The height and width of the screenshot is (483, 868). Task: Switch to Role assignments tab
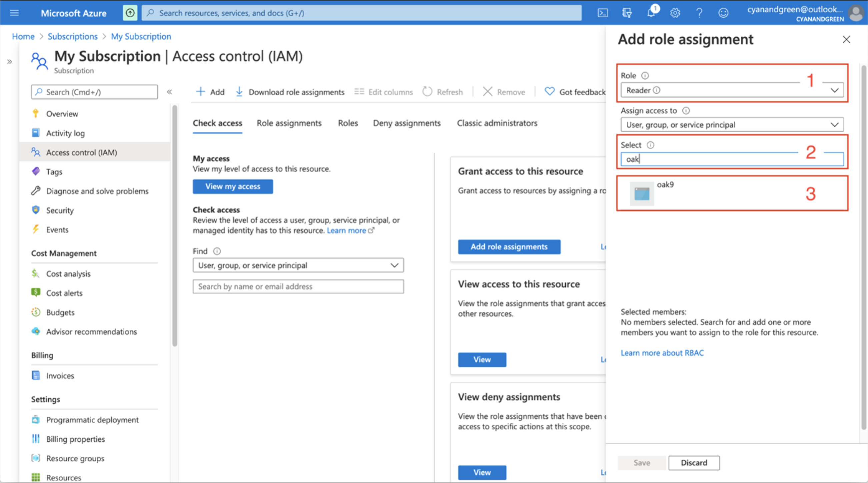click(x=289, y=123)
